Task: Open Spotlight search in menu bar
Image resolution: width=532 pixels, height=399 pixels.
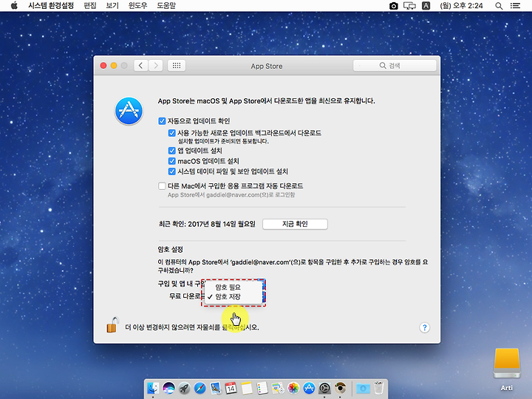Action: [x=499, y=6]
